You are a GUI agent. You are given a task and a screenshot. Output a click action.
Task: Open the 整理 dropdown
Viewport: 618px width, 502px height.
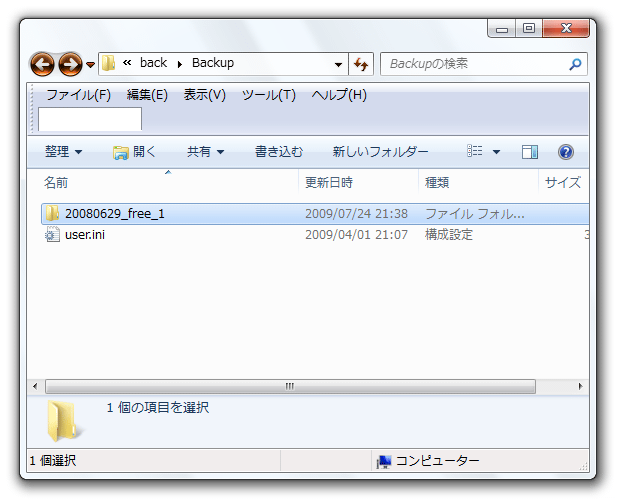pyautogui.click(x=63, y=152)
